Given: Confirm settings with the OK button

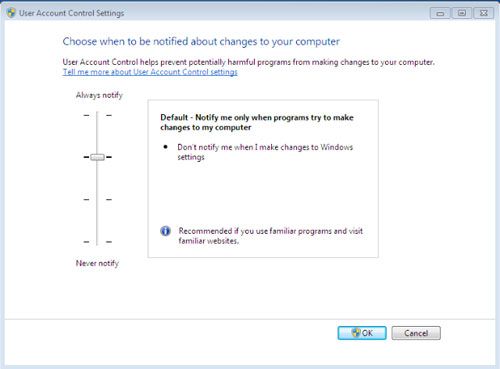Looking at the screenshot, I should pos(362,333).
